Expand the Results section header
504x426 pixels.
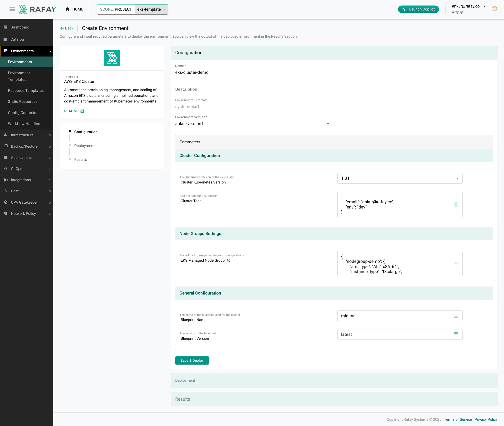(334, 399)
